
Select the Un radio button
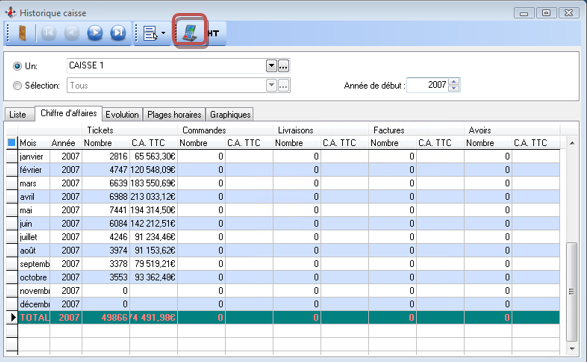tap(17, 66)
